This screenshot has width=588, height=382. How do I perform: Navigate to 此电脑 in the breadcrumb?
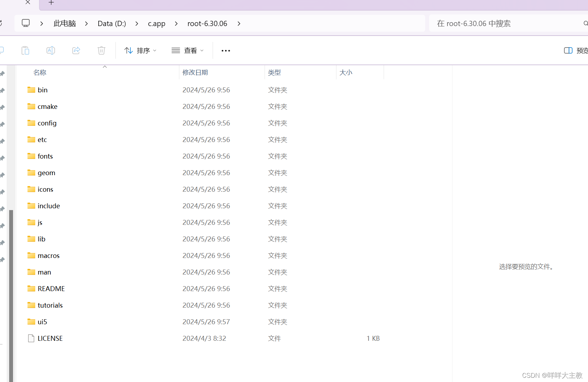(64, 23)
